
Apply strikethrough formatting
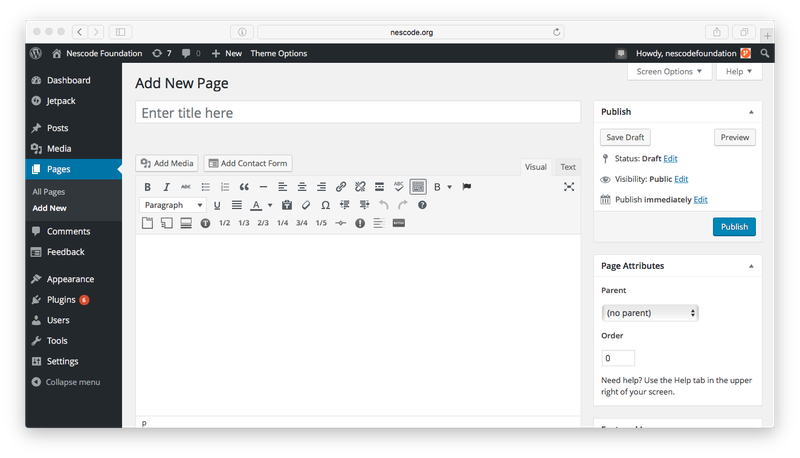186,187
